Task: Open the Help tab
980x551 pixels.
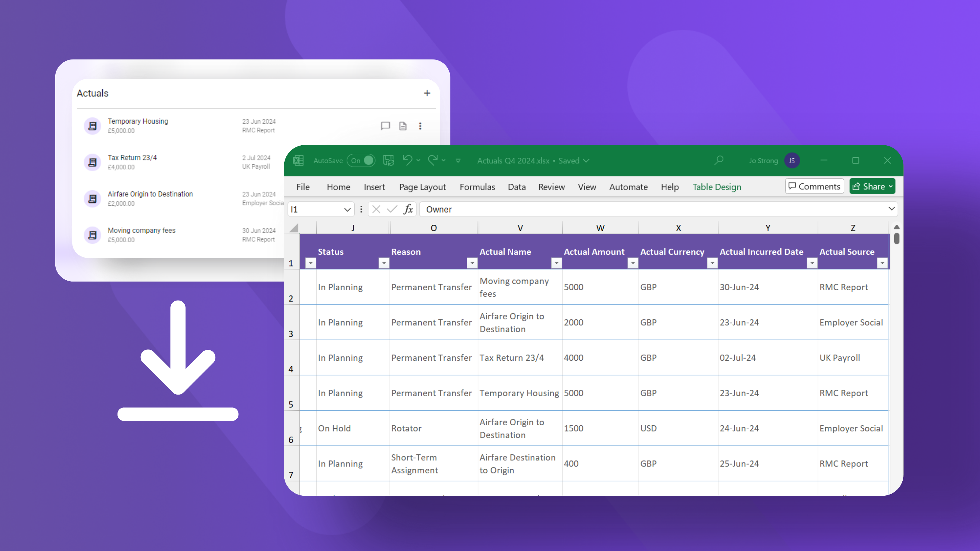Action: coord(669,187)
